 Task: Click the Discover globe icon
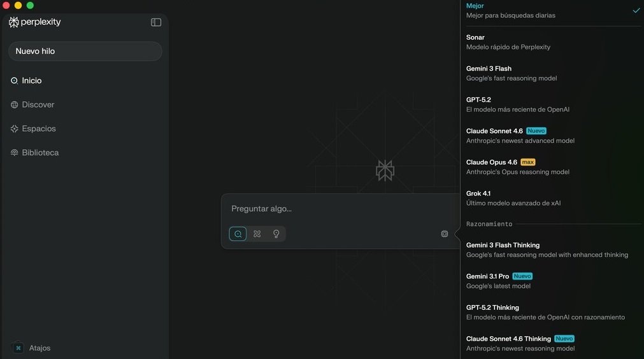[15, 104]
